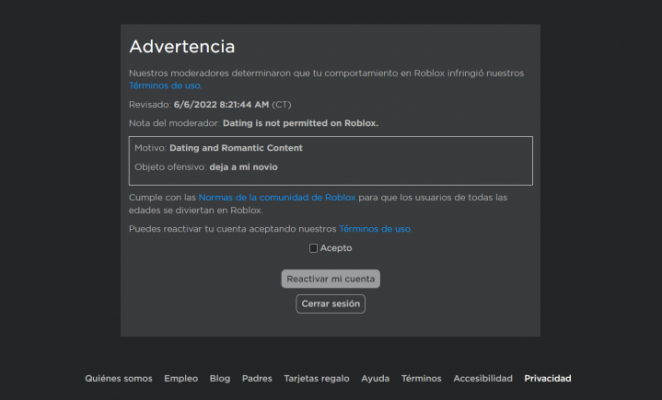662x400 pixels.
Task: Select the Dating and Romantic Content reason text
Action: pyautogui.click(x=236, y=148)
